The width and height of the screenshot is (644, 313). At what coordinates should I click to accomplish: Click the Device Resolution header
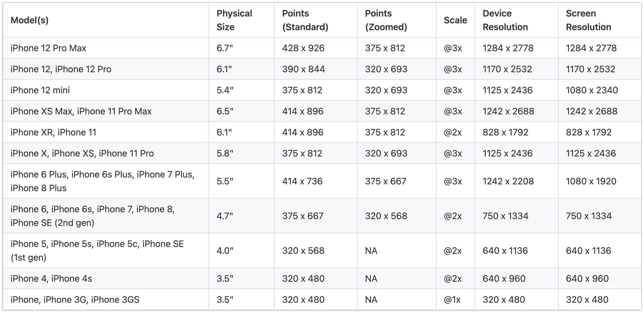[x=505, y=20]
